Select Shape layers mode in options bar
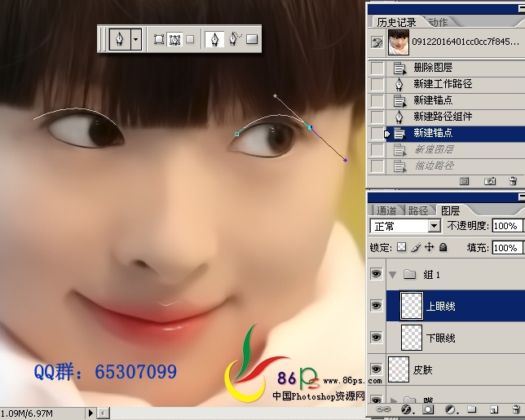The width and height of the screenshot is (525, 420). click(x=159, y=39)
